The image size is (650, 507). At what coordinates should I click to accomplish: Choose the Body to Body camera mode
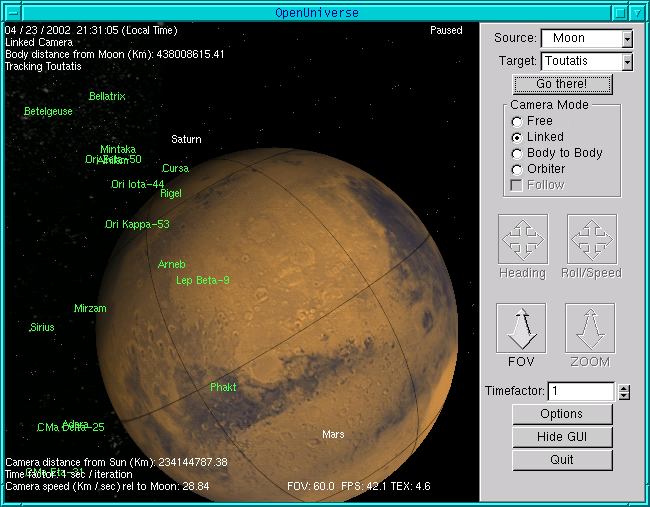point(517,153)
